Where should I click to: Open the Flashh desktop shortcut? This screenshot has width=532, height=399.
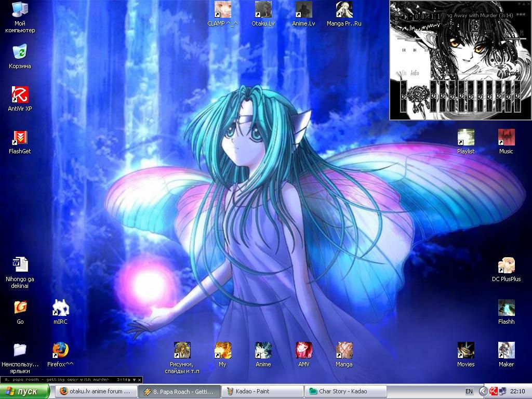(x=506, y=312)
